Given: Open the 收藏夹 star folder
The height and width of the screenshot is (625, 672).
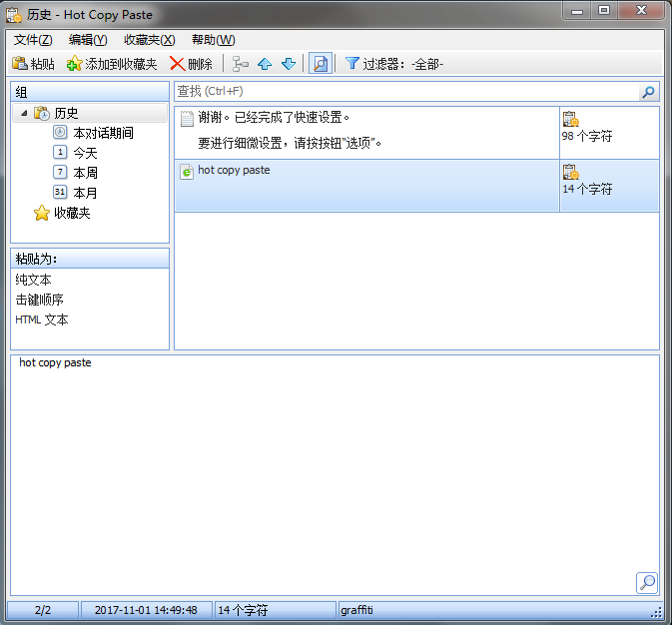Looking at the screenshot, I should tap(72, 213).
